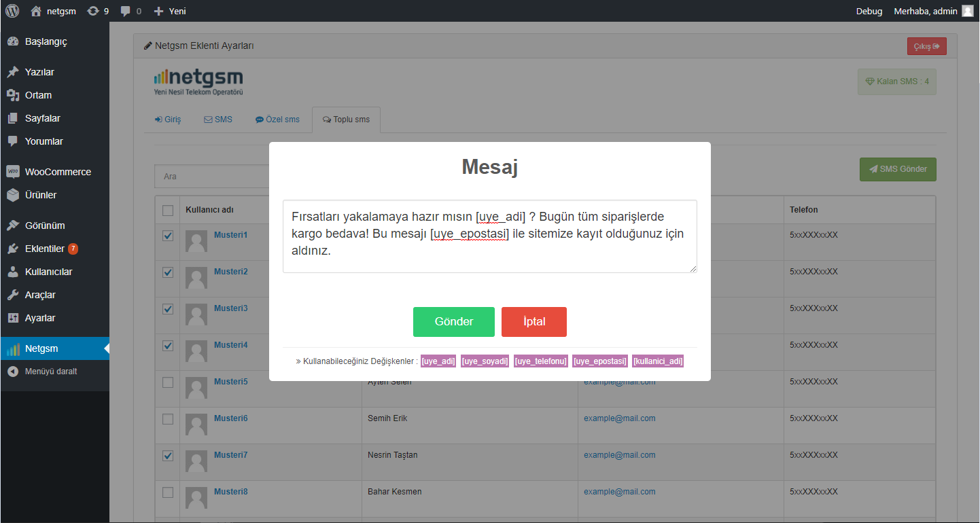Toggle the select-all checkbox in table header
The height and width of the screenshot is (523, 980).
point(168,211)
